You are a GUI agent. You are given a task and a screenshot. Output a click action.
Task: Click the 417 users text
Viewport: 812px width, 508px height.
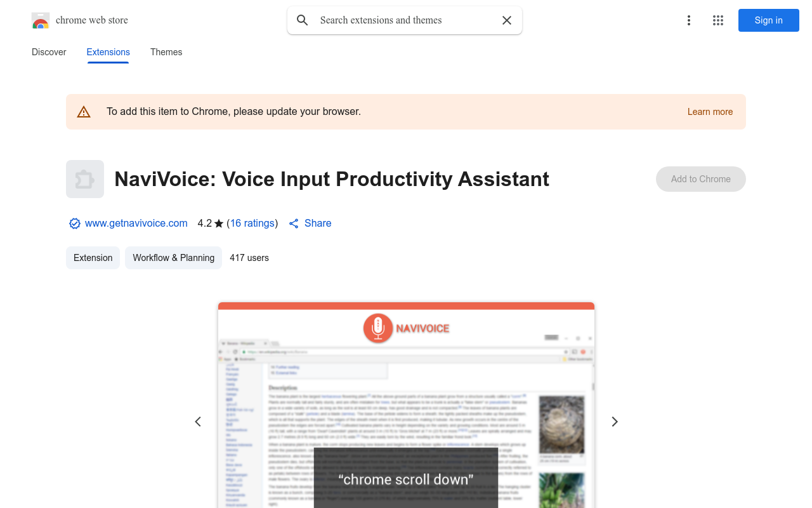[x=249, y=258]
